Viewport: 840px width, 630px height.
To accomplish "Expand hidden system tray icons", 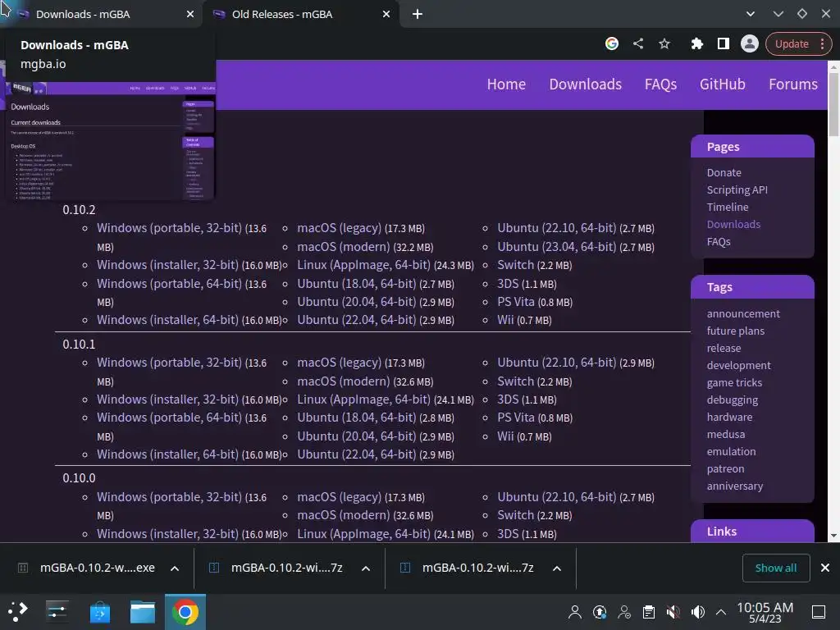I will pos(721,612).
